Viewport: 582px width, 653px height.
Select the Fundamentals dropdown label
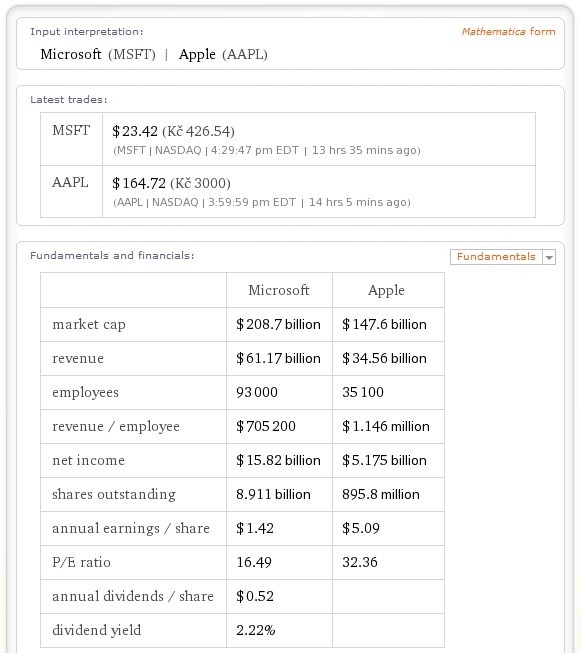[x=496, y=257]
